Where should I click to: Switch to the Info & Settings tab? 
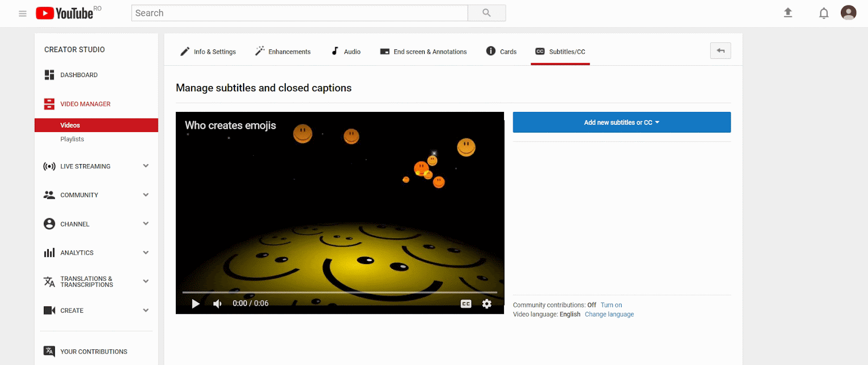[x=208, y=52]
